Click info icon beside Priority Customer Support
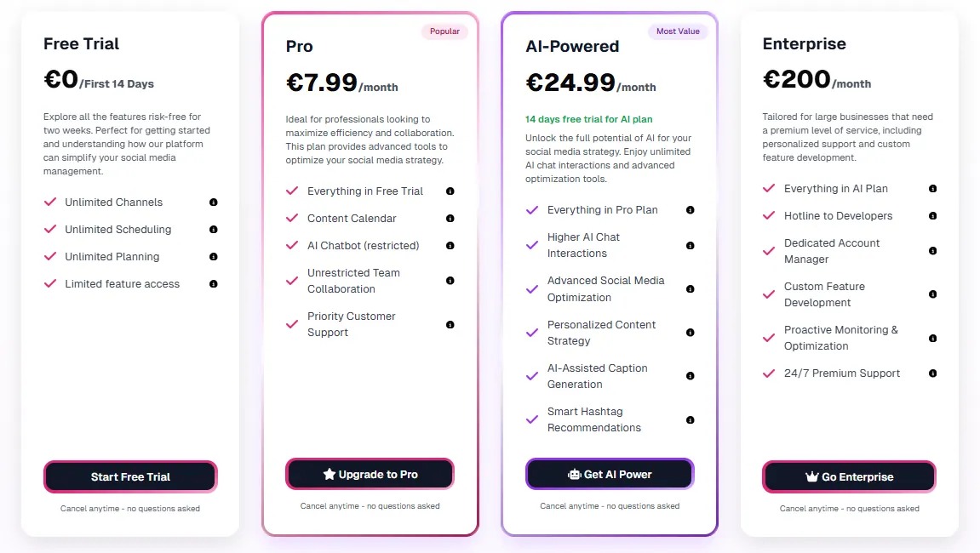Image resolution: width=980 pixels, height=553 pixels. pyautogui.click(x=450, y=324)
